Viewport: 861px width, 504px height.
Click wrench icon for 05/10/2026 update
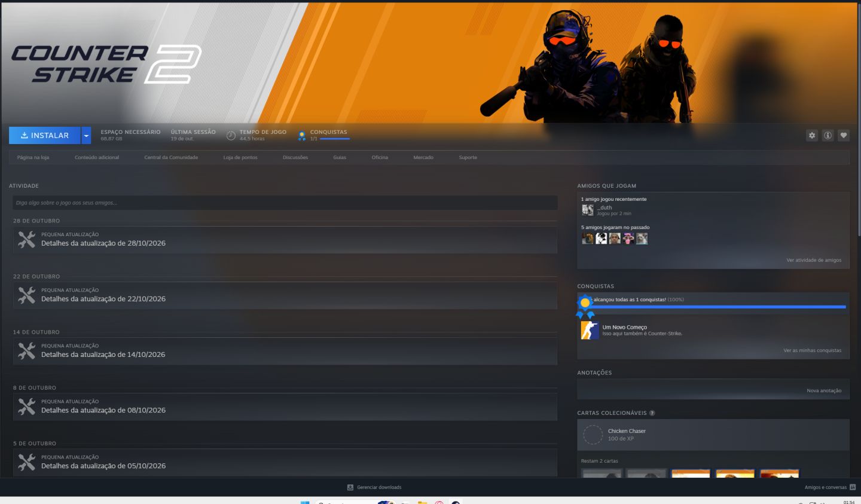(26, 462)
